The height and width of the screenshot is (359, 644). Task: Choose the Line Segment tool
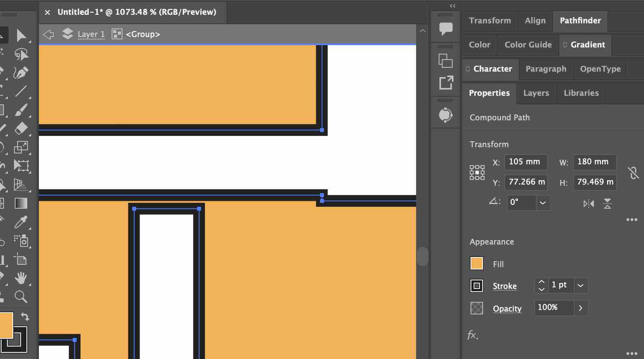pyautogui.click(x=21, y=91)
